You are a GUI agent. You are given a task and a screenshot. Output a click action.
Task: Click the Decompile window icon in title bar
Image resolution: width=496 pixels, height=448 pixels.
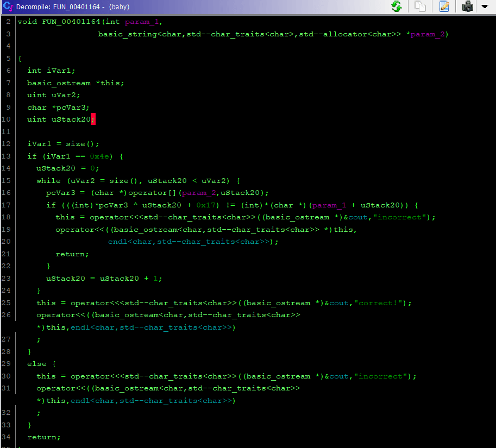(x=8, y=7)
